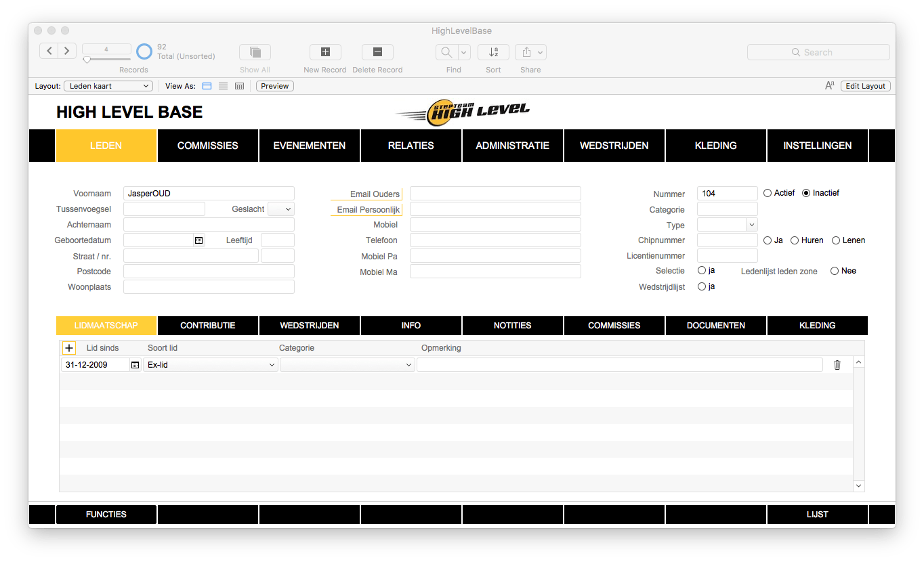This screenshot has width=924, height=562.
Task: Open the Lid sinds calendar icon
Action: (135, 365)
